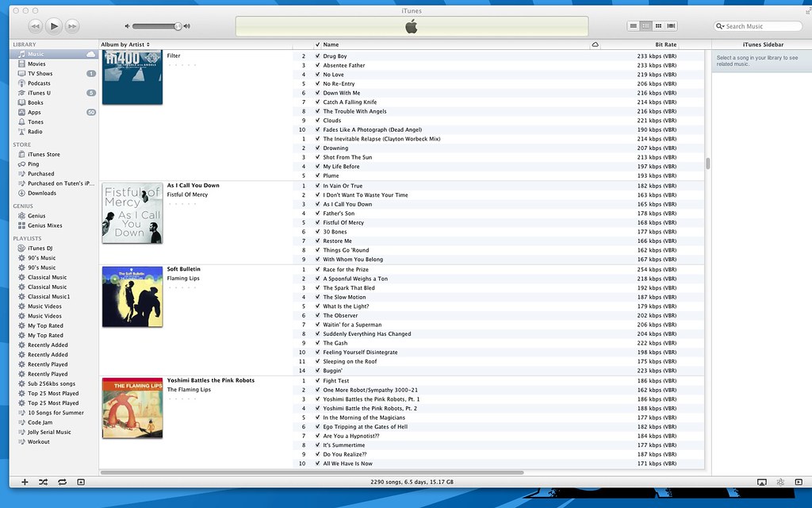Click the Add playlist plus button

tap(25, 482)
